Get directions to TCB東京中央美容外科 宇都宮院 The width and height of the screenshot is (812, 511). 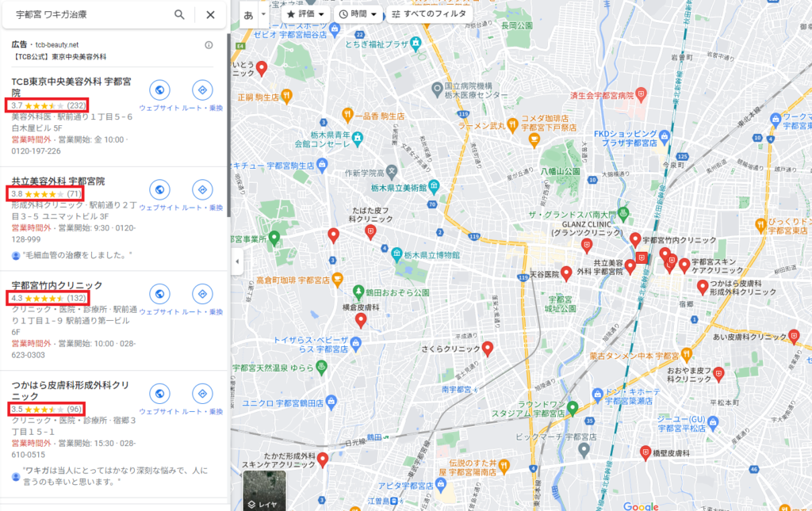[202, 90]
